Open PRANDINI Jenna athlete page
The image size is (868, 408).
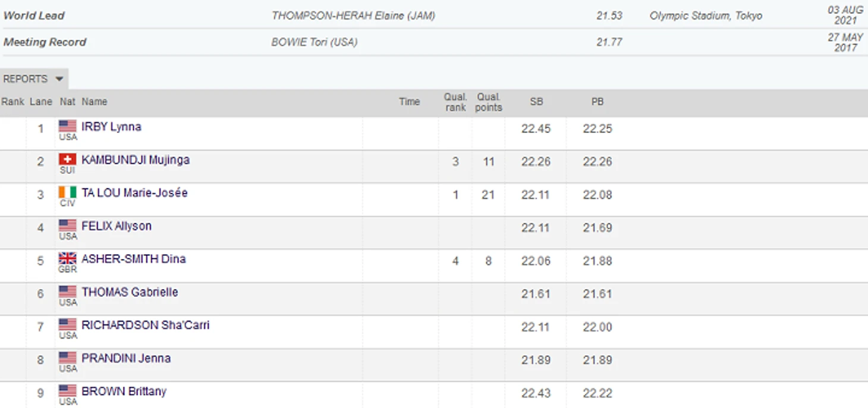pos(126,358)
